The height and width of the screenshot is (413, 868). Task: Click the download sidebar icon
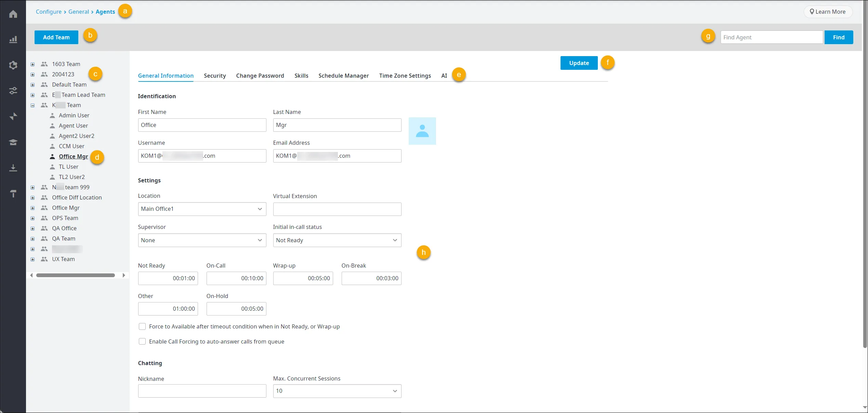point(13,168)
